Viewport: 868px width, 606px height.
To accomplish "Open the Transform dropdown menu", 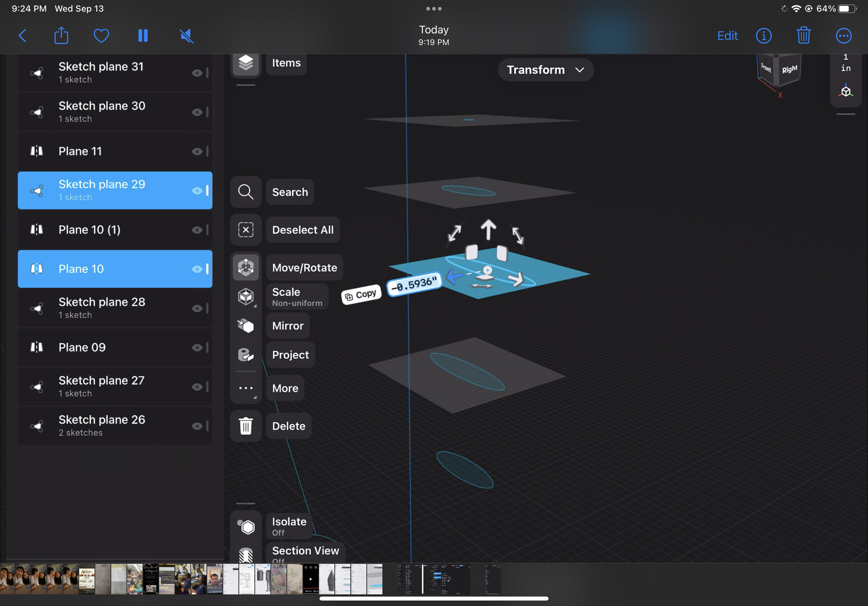I will (545, 70).
